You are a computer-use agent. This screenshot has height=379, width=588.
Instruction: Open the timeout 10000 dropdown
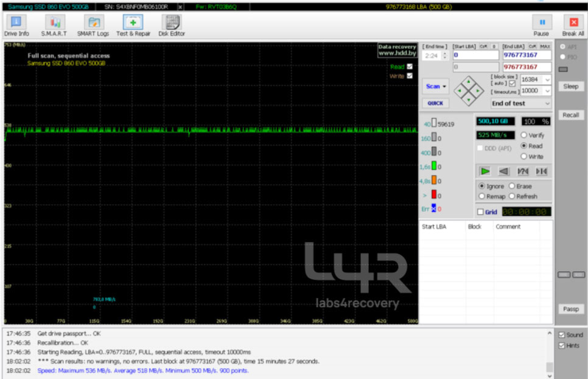(x=547, y=91)
